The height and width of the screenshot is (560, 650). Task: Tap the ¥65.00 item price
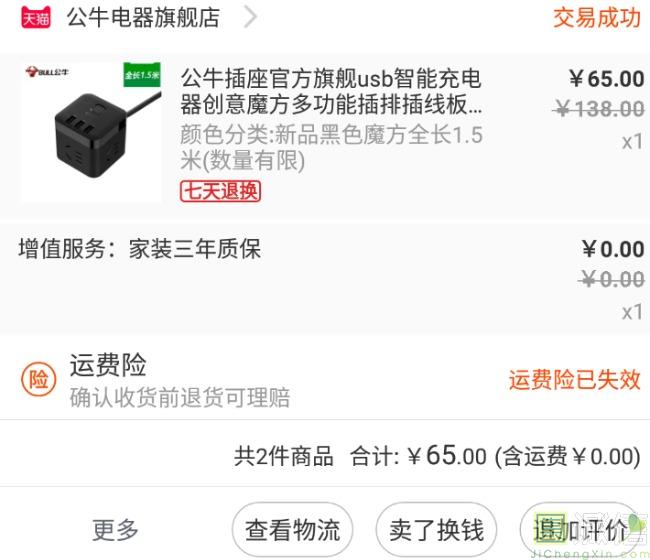point(606,79)
